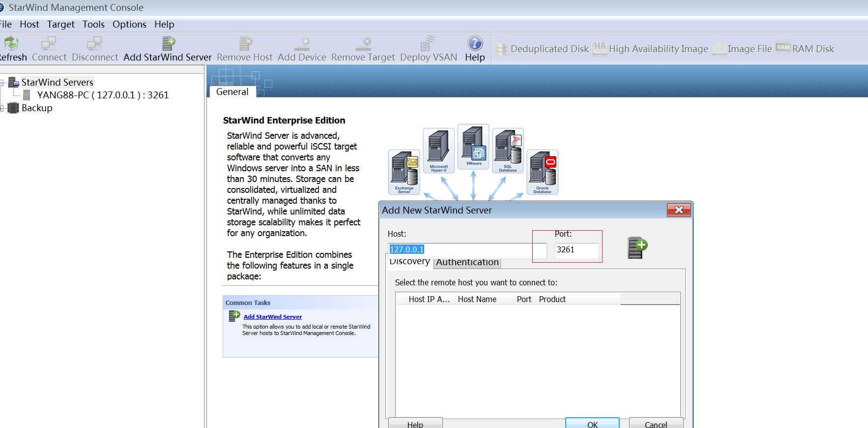Close the Add New StarWind Server dialog
The height and width of the screenshot is (428, 868).
pos(679,210)
